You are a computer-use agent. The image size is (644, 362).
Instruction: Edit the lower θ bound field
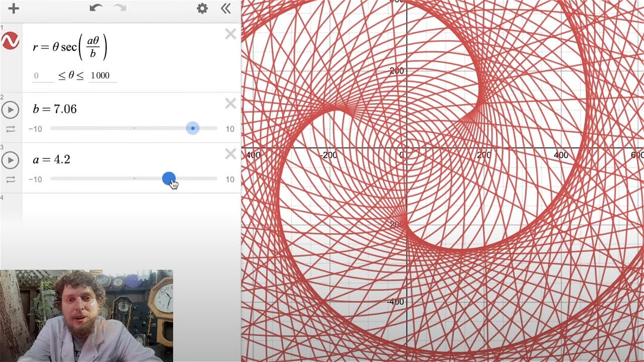(x=43, y=76)
